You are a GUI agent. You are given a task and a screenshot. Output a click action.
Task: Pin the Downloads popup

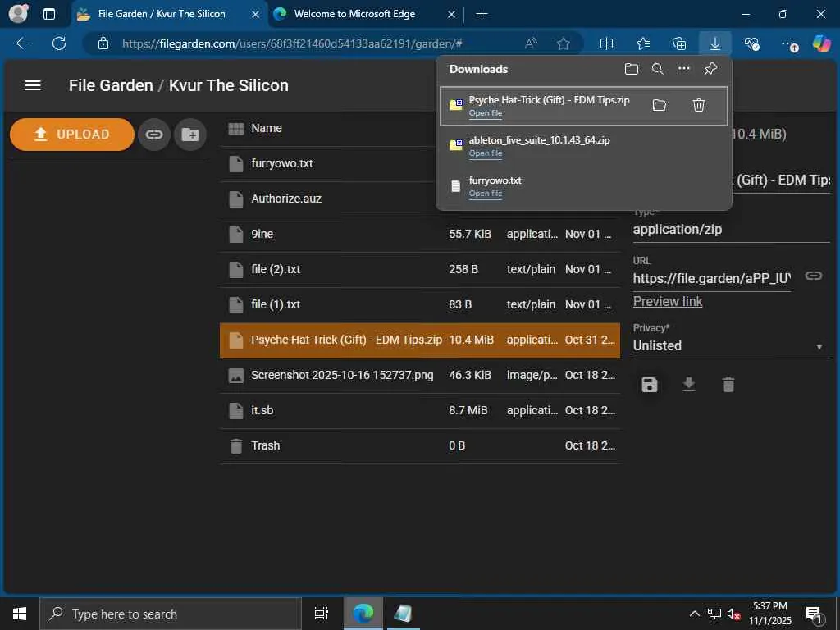pyautogui.click(x=710, y=69)
